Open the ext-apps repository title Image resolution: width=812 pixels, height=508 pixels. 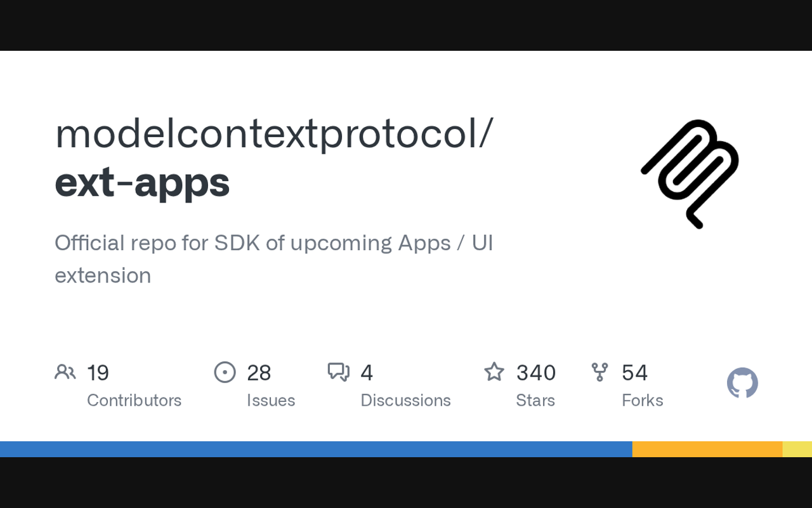pyautogui.click(x=142, y=183)
